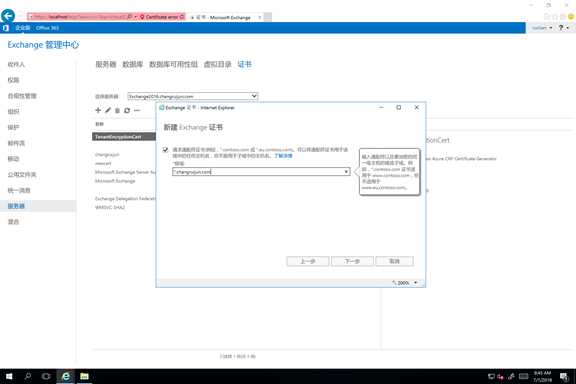Switch to the 虚拟目录 tab
The height and width of the screenshot is (384, 576).
pyautogui.click(x=217, y=64)
